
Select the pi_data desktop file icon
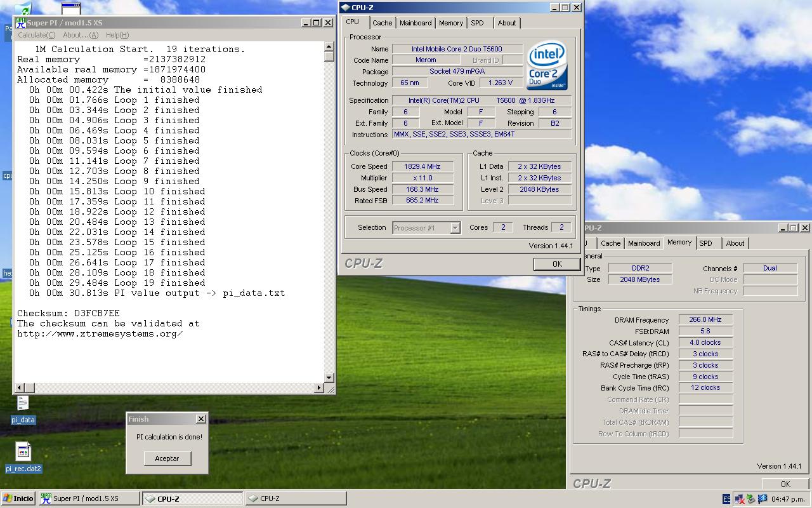tap(23, 409)
